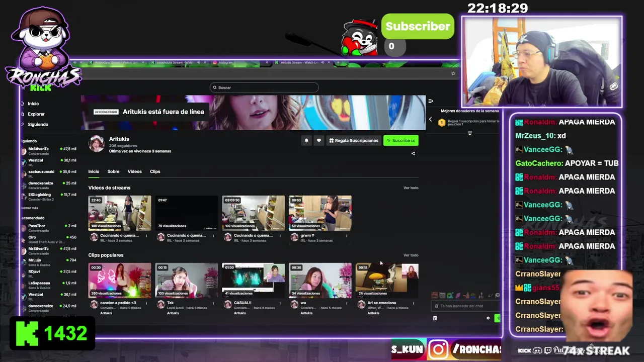Open LaSapaaaaa recommended channel

coord(49,285)
